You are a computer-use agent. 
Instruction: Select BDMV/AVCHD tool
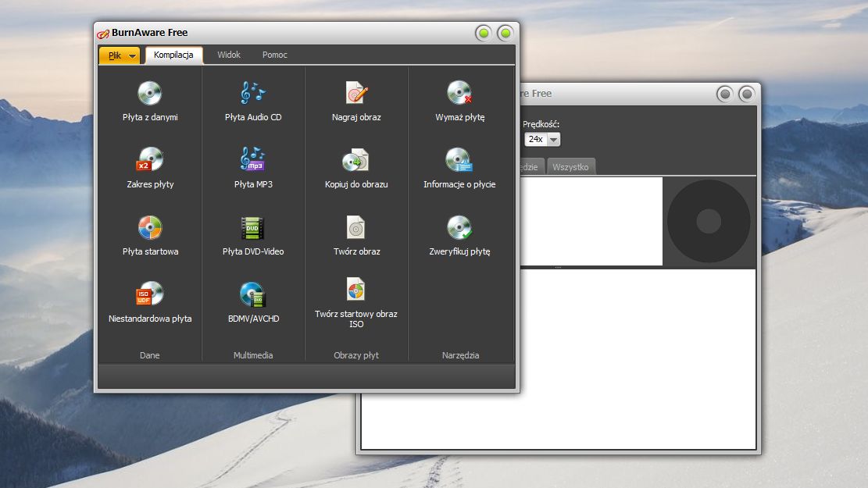point(253,302)
